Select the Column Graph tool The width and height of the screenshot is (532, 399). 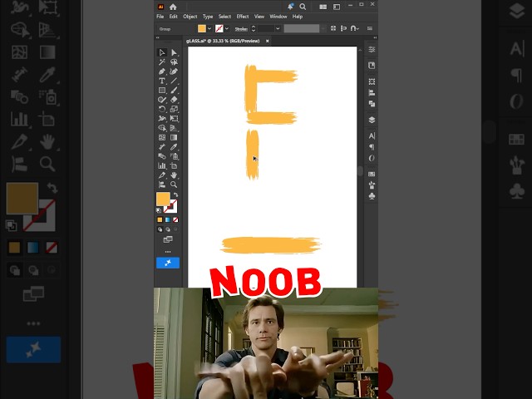click(162, 165)
